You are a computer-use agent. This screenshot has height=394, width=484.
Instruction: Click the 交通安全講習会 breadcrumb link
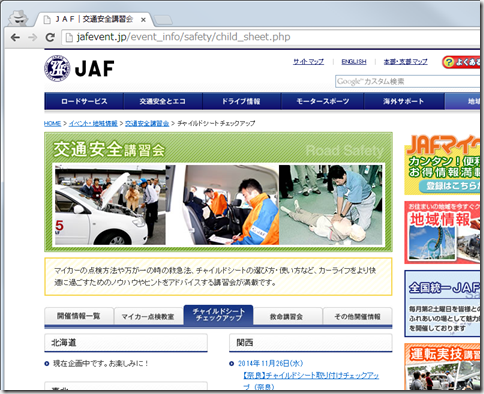pos(147,123)
